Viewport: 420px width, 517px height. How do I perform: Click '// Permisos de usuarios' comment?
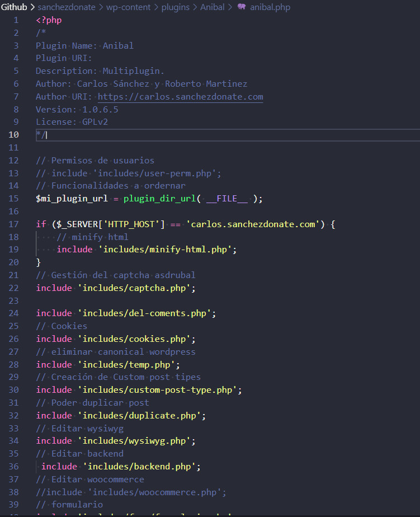pyautogui.click(x=95, y=161)
